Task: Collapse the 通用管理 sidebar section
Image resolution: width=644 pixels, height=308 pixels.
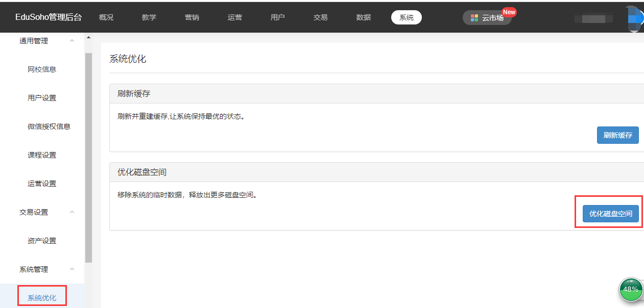Action: tap(72, 41)
